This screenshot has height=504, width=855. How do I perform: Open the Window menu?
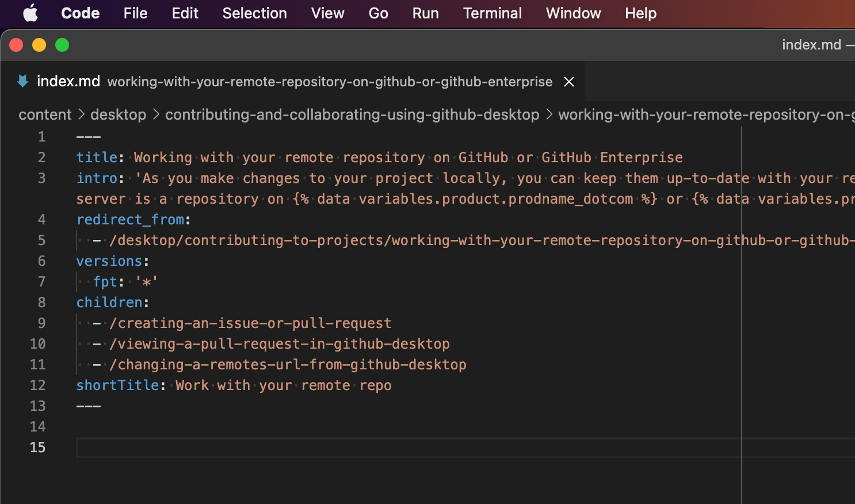tap(573, 13)
